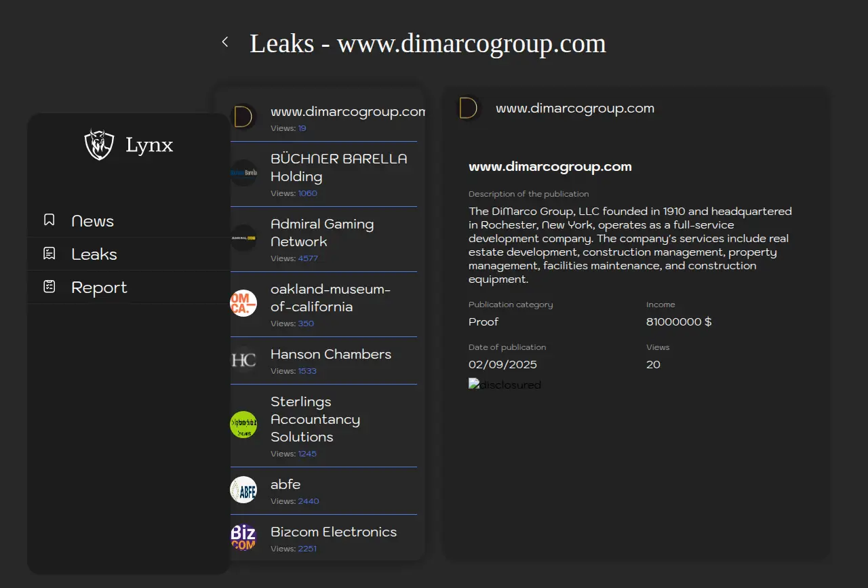Open the Bizcom Electronics entry title

[x=333, y=532]
